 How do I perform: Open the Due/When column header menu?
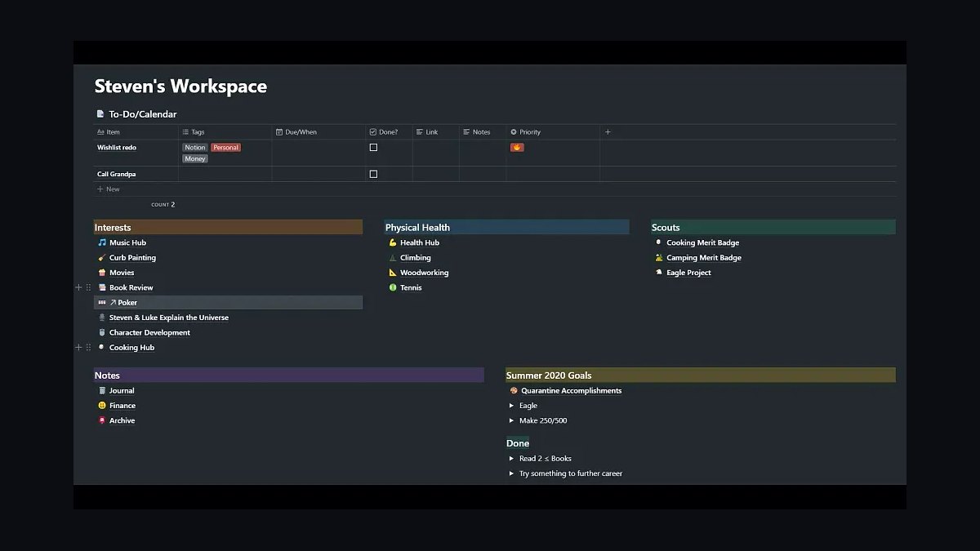click(318, 131)
